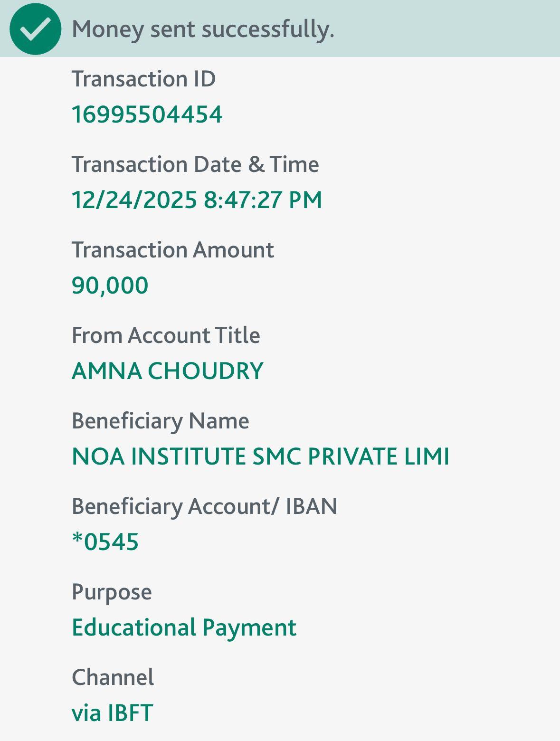This screenshot has width=560, height=741.
Task: Tap the Transaction Date & Time label
Action: 195,164
